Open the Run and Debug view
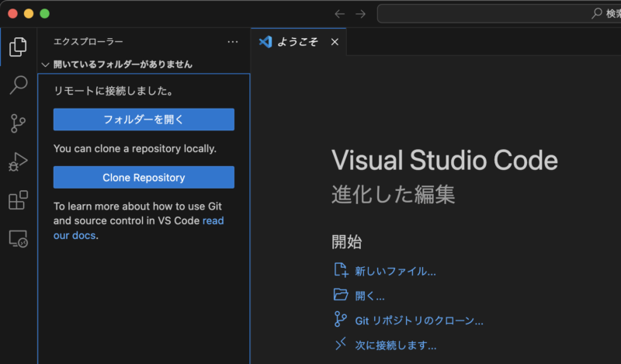The width and height of the screenshot is (621, 364). 18,161
